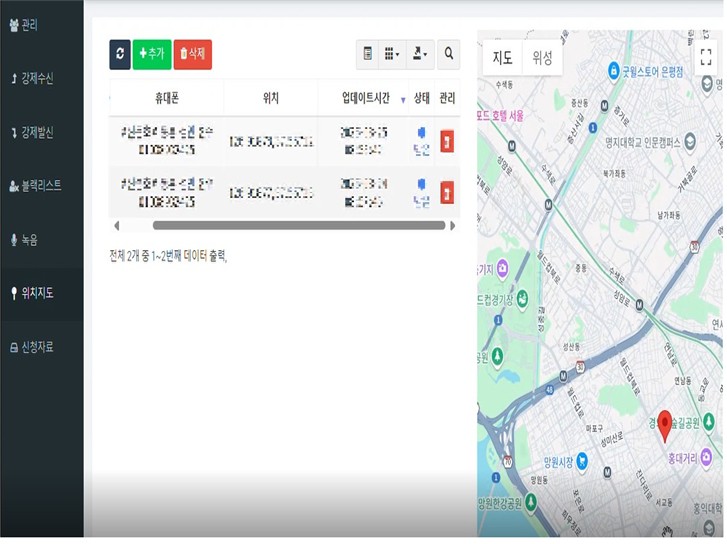This screenshot has width=727, height=544.
Task: Click the 월드컵경기장 map marker
Action: click(523, 299)
